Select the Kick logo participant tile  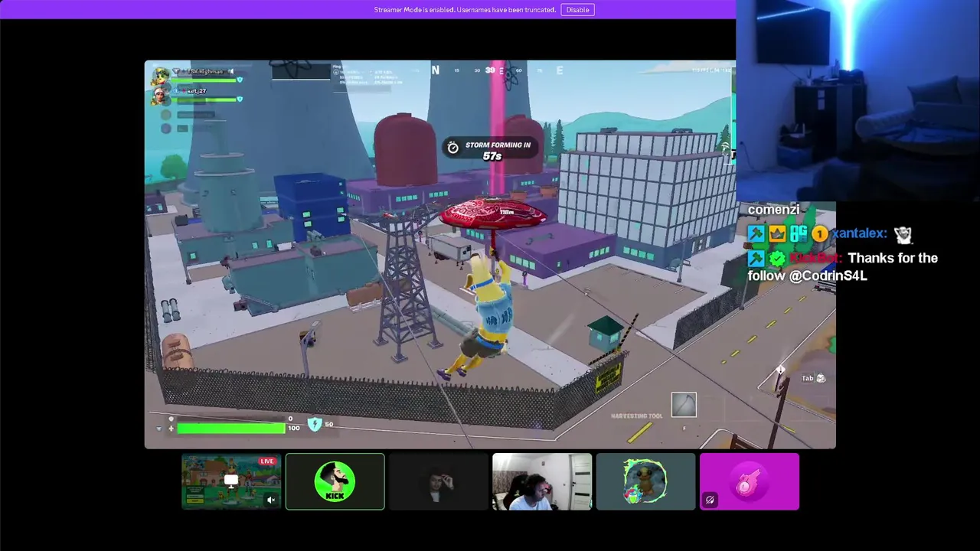pos(335,481)
